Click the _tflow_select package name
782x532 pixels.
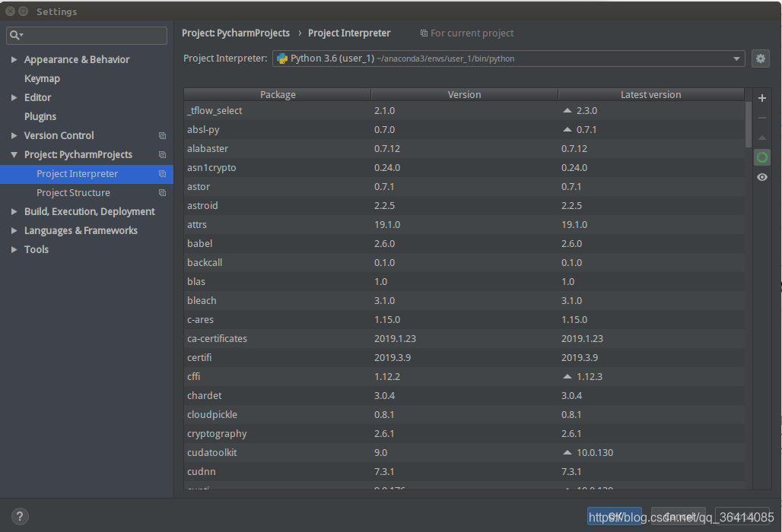pos(215,111)
